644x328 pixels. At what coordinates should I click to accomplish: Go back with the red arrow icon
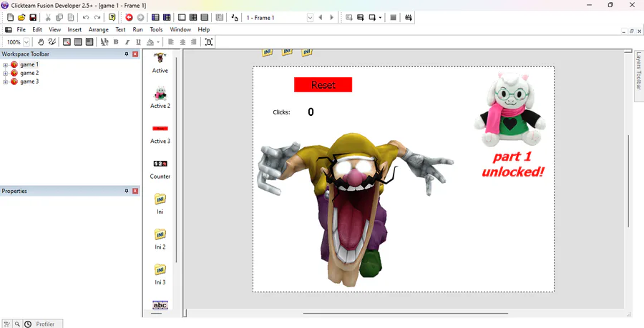click(x=129, y=18)
